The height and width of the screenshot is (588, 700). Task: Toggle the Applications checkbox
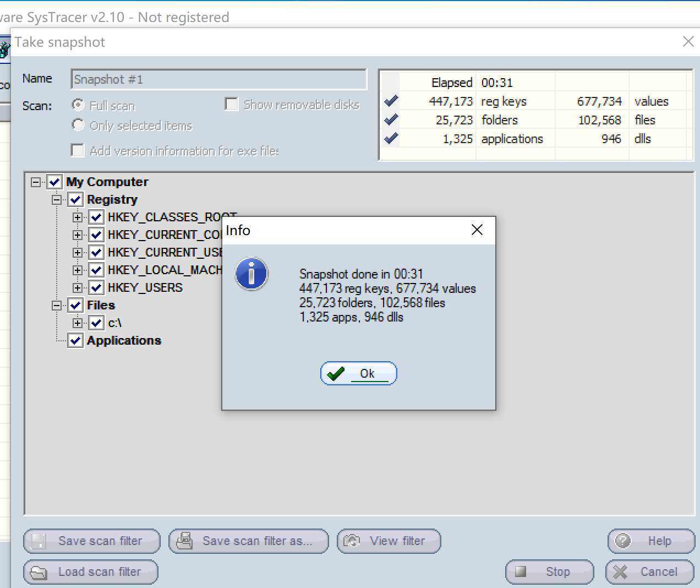pyautogui.click(x=75, y=340)
